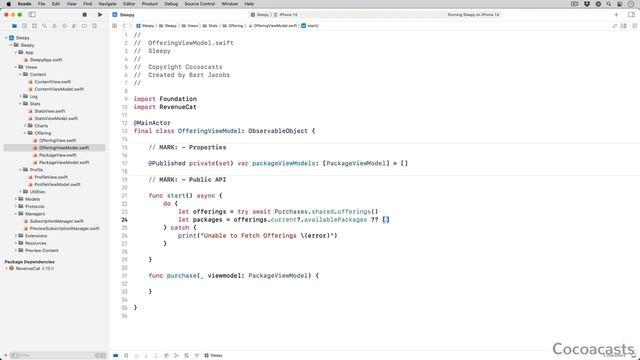Open the Source Control navigator icon

tap(24, 26)
